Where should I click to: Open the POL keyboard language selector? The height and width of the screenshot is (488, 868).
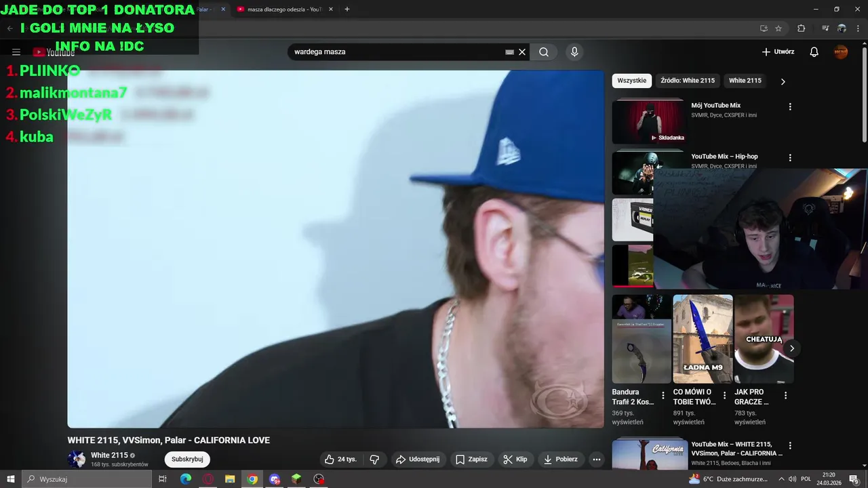[x=806, y=479]
